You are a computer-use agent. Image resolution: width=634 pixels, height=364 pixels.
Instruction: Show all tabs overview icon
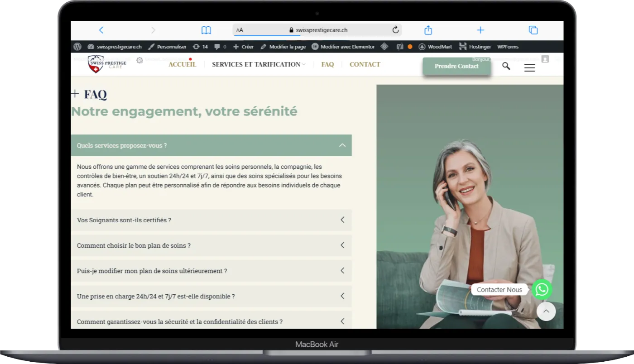point(533,30)
